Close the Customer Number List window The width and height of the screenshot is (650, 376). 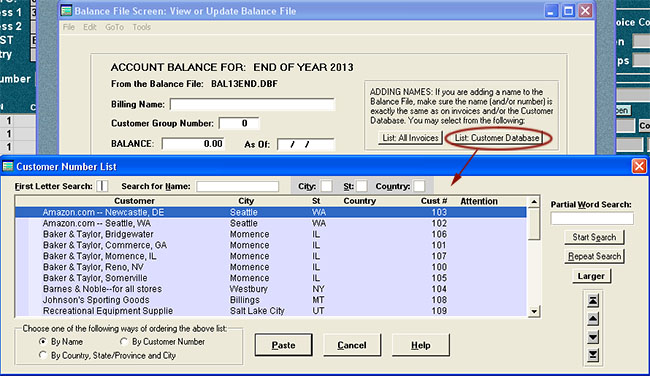pos(639,166)
